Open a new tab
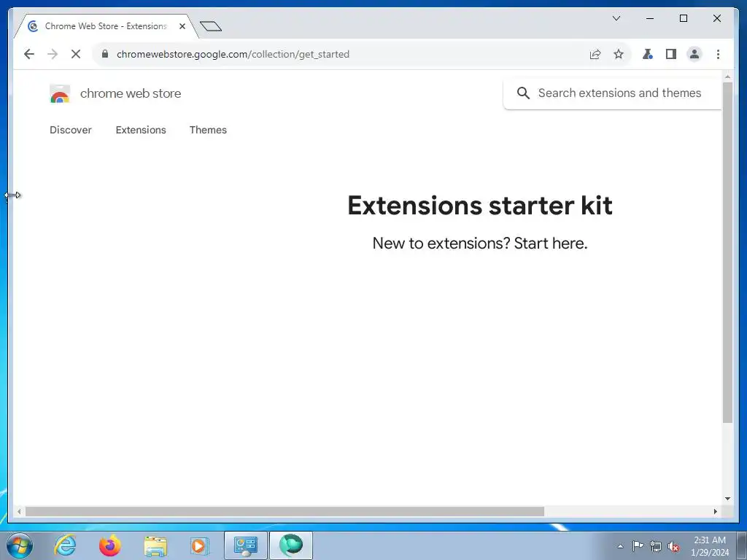The width and height of the screenshot is (747, 560). 211,26
